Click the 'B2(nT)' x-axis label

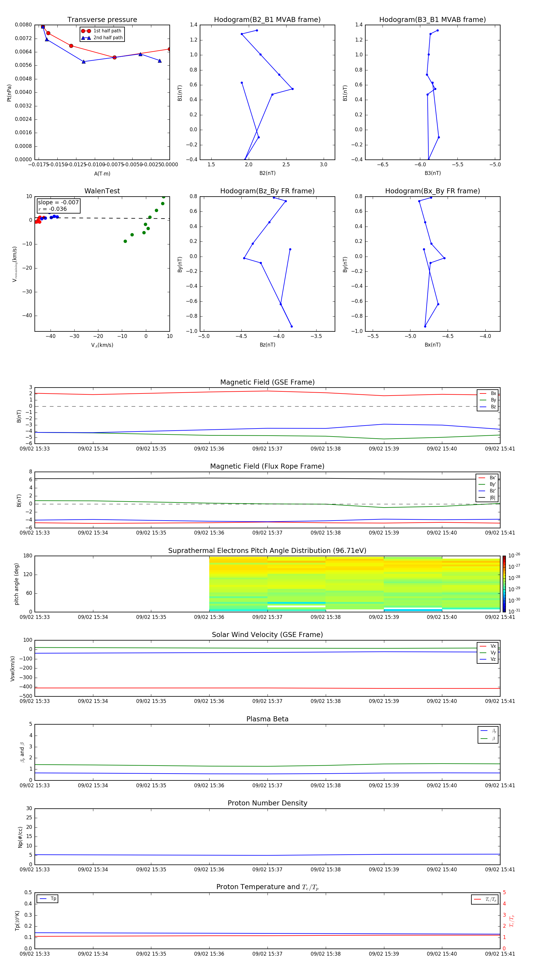click(267, 173)
